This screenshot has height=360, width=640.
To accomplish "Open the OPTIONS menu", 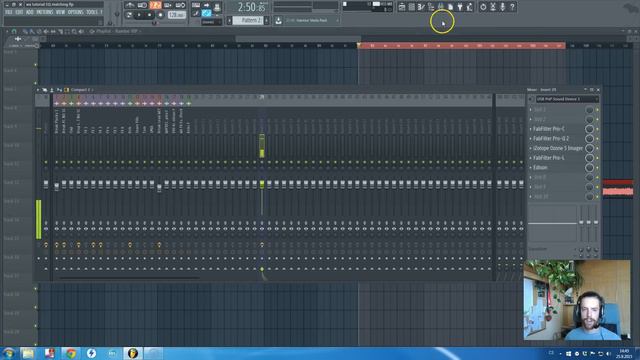I will tap(76, 12).
